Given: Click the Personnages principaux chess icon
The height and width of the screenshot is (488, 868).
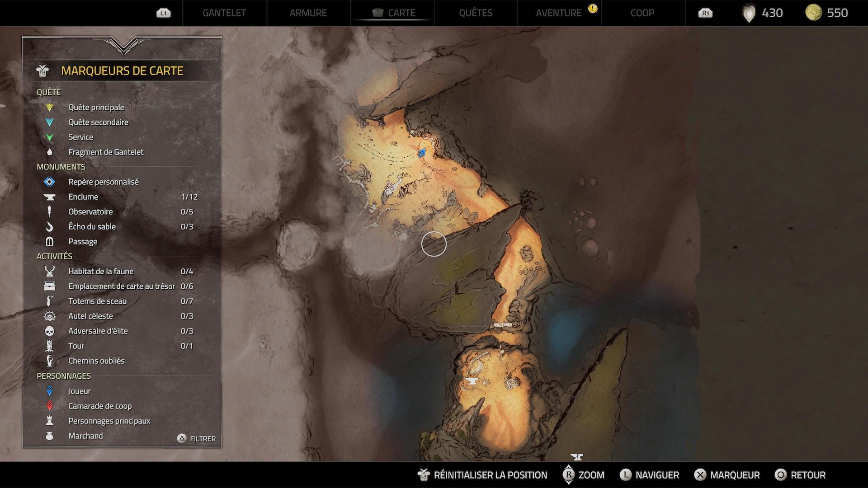Looking at the screenshot, I should 50,421.
